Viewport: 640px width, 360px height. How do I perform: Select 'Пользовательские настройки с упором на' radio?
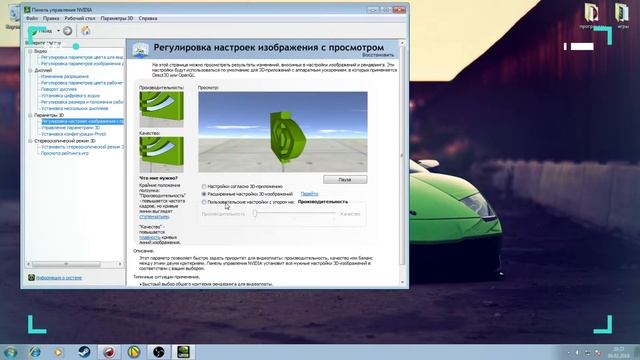click(204, 202)
